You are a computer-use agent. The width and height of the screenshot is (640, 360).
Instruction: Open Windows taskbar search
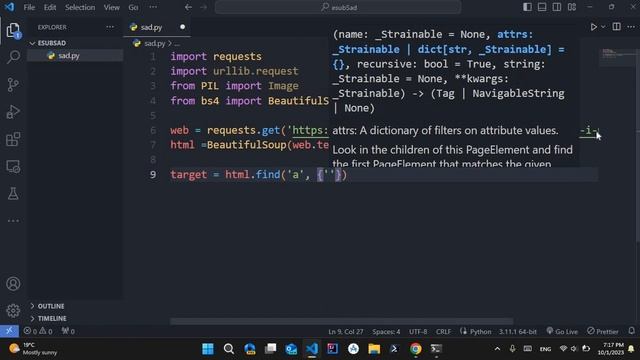(229, 349)
